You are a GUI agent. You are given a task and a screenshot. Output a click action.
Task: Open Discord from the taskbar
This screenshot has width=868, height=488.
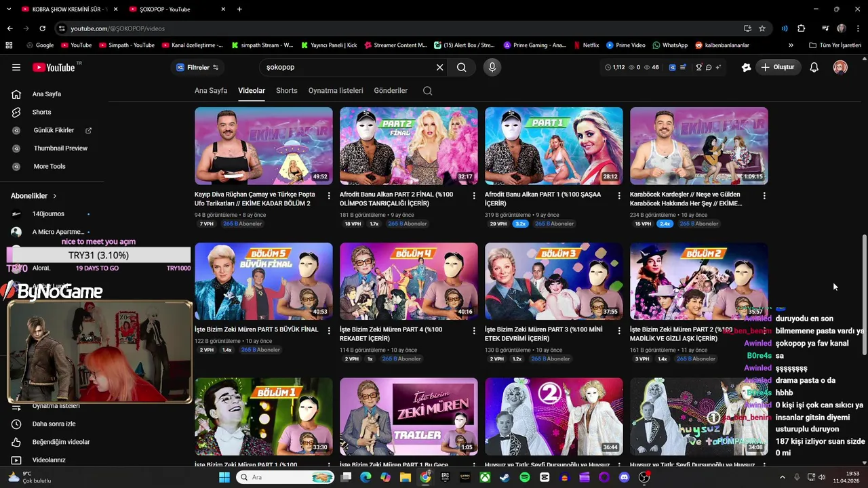tap(624, 477)
